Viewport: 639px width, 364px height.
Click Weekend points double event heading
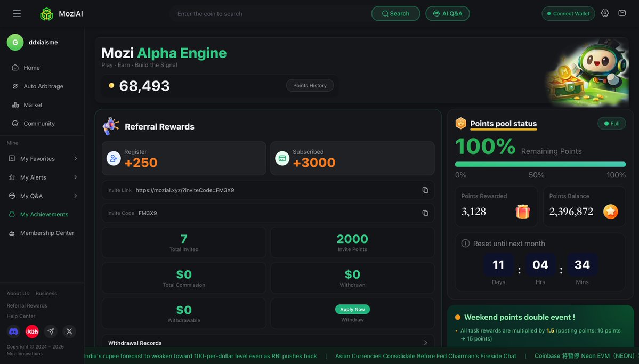pos(520,317)
